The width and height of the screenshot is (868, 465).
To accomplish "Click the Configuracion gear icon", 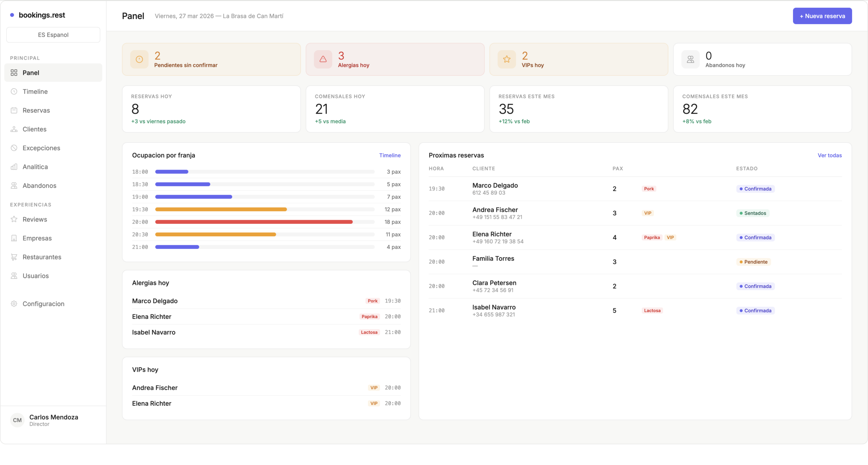I will click(x=14, y=304).
